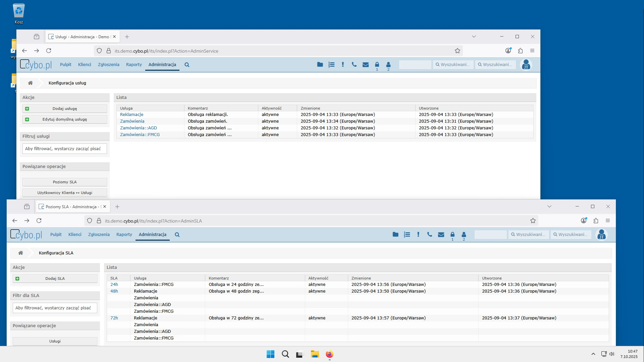Open the Zamówienia::AGD service link
This screenshot has width=644, height=362.
[x=139, y=128]
